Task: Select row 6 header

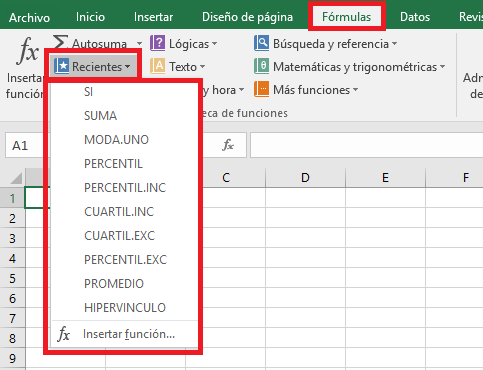Action: pos(12,298)
